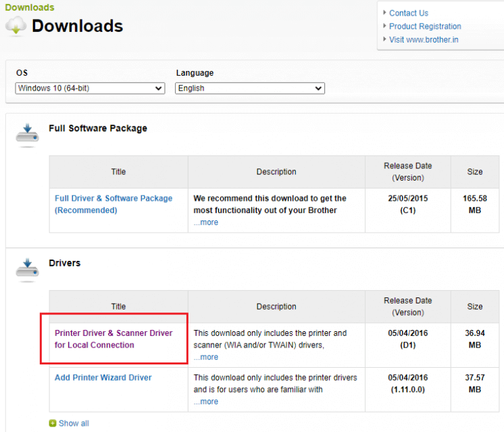Viewport: 504px width, 432px height.
Task: Click the green plus icon beside Show all
Action: tap(53, 423)
